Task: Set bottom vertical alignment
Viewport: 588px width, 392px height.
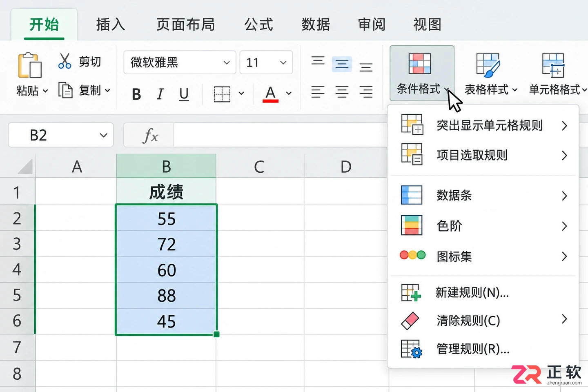Action: (366, 67)
